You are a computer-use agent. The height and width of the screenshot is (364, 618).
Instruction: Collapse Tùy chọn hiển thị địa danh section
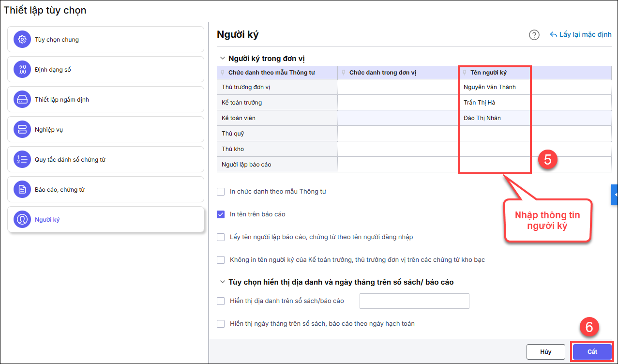tap(223, 282)
